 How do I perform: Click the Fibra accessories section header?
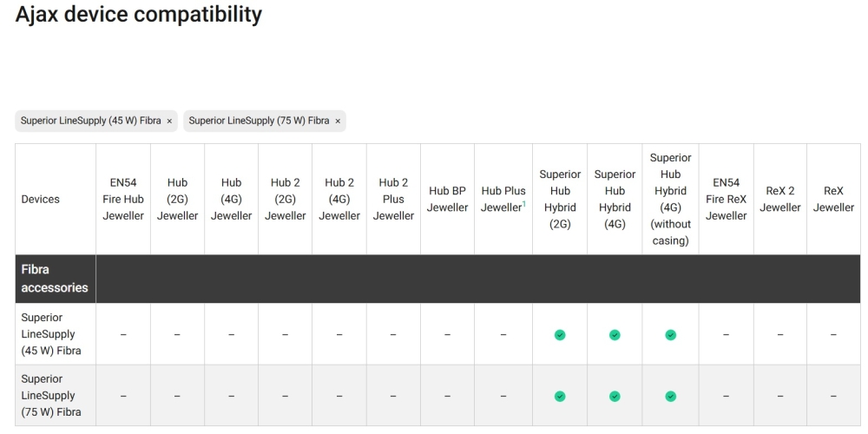[x=54, y=279]
